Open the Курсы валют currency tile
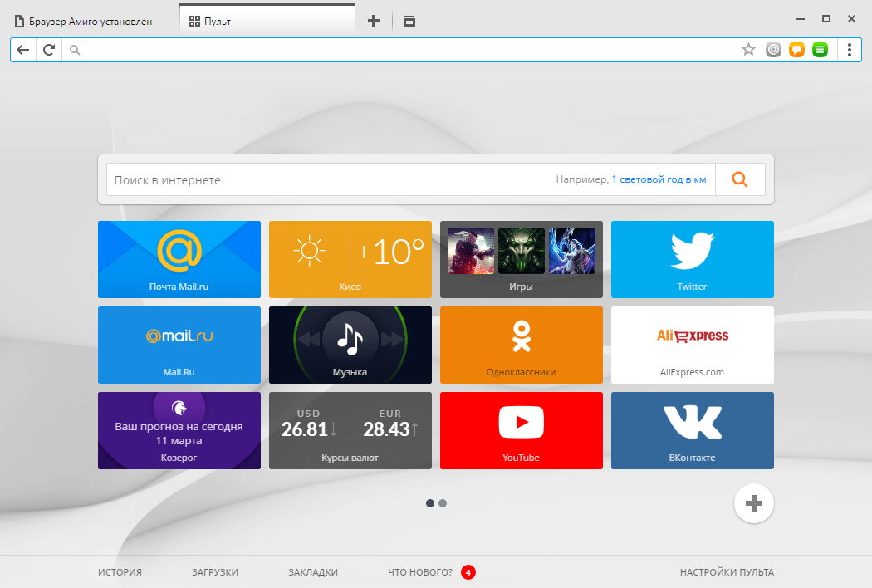The width and height of the screenshot is (872, 588). point(350,430)
